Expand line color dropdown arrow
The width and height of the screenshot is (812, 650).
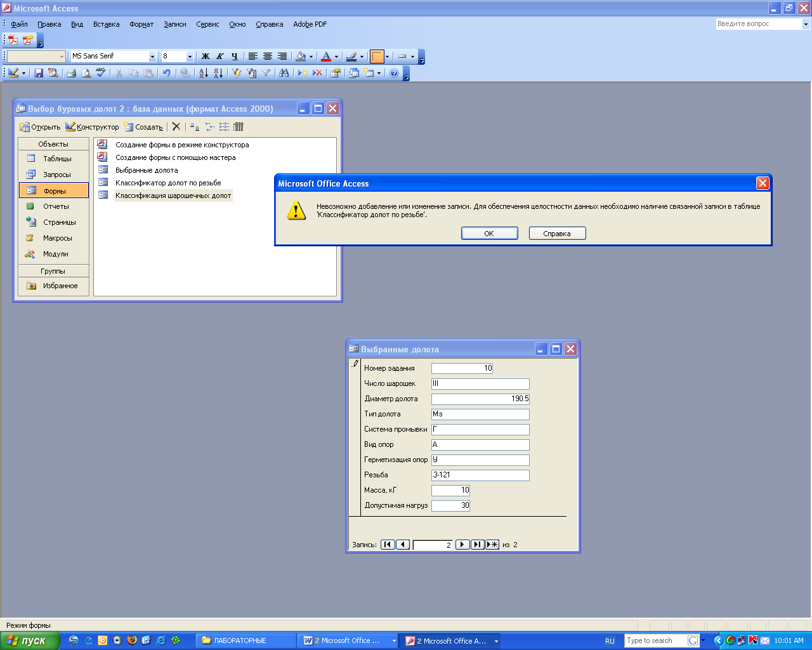pyautogui.click(x=362, y=56)
